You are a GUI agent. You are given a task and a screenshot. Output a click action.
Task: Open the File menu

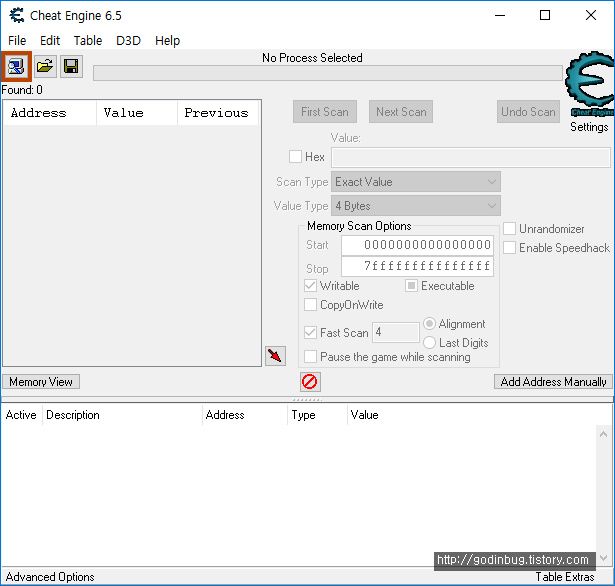[x=17, y=40]
